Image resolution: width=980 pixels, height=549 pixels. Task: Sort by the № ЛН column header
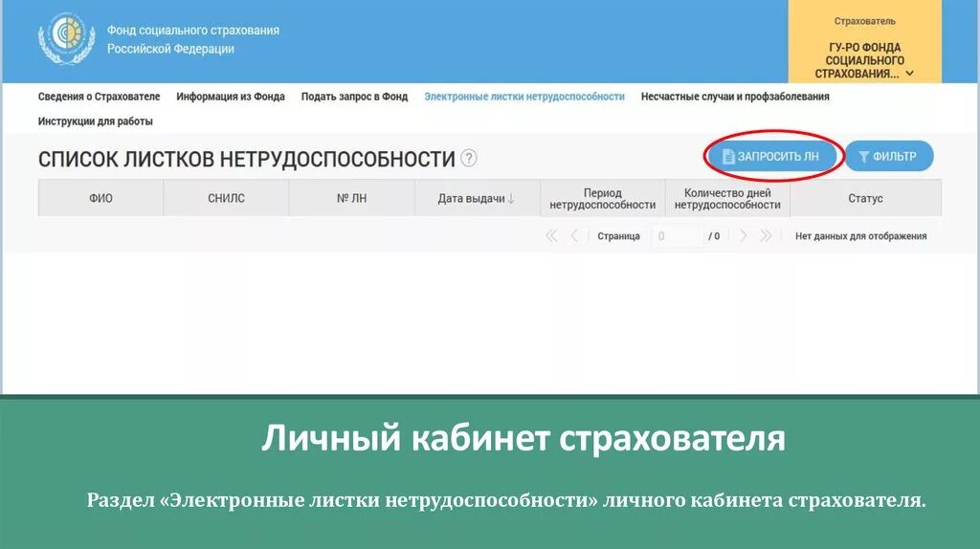pyautogui.click(x=352, y=198)
